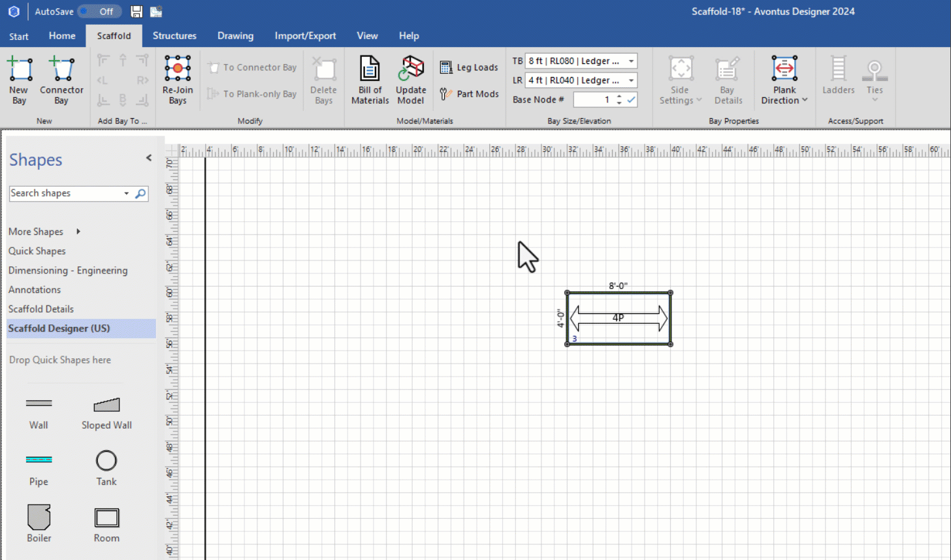951x560 pixels.
Task: Open the TB ledger size dropdown
Action: tap(631, 61)
